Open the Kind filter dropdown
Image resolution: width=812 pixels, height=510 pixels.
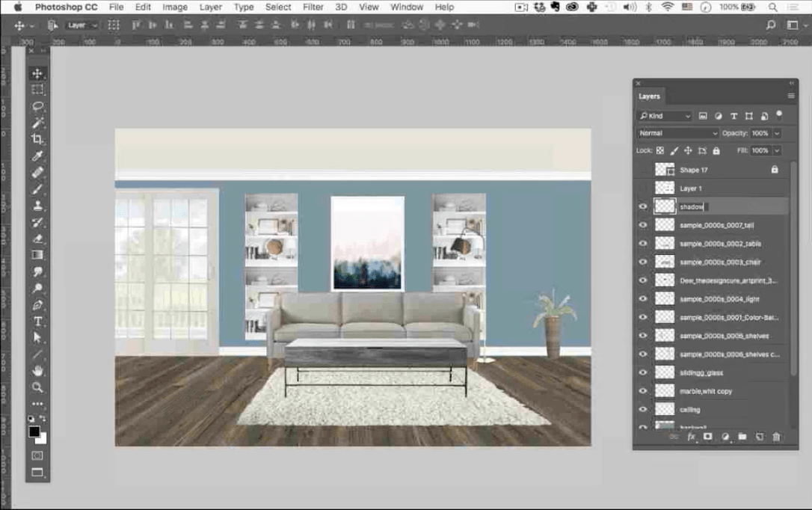[665, 116]
